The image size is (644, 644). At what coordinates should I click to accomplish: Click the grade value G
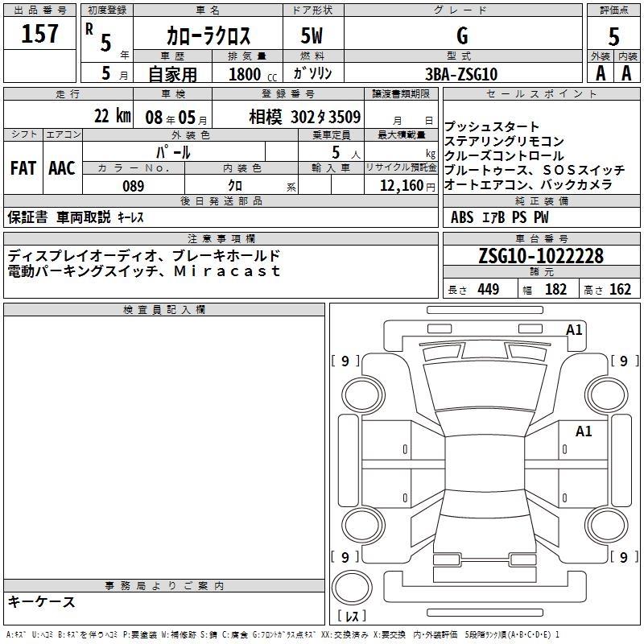tap(462, 35)
